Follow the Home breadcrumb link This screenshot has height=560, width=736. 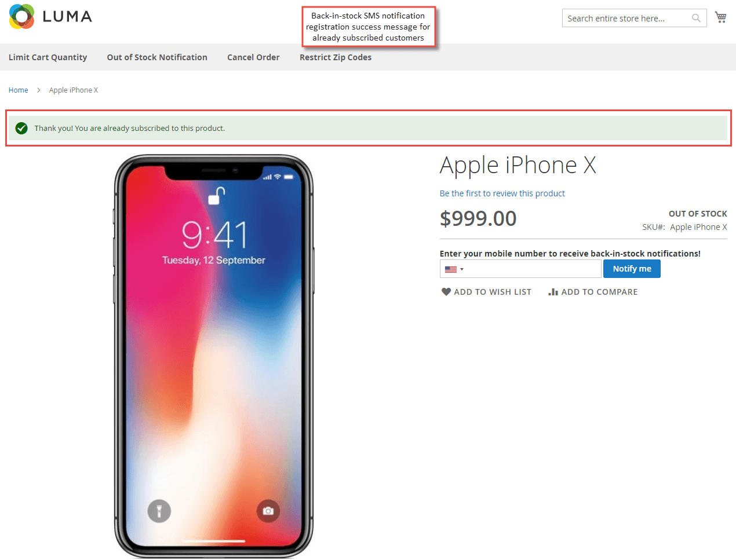18,90
